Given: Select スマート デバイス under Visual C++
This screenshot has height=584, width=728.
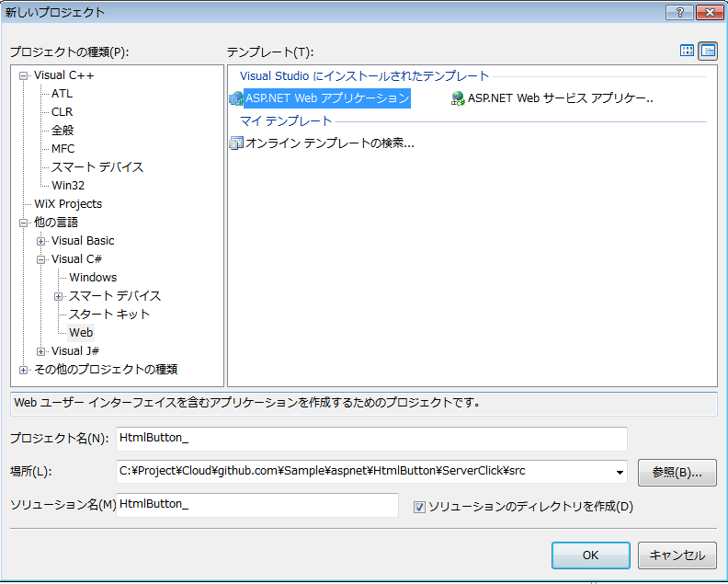Looking at the screenshot, I should coord(97,166).
